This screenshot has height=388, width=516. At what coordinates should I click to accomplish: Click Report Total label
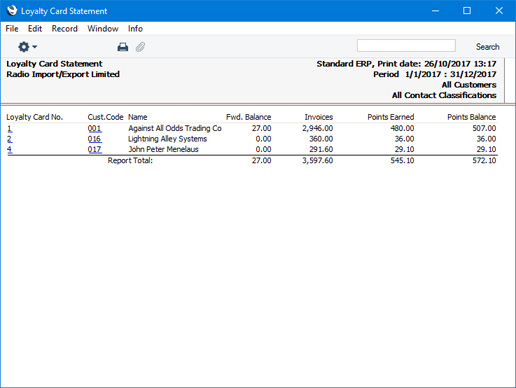coord(130,161)
